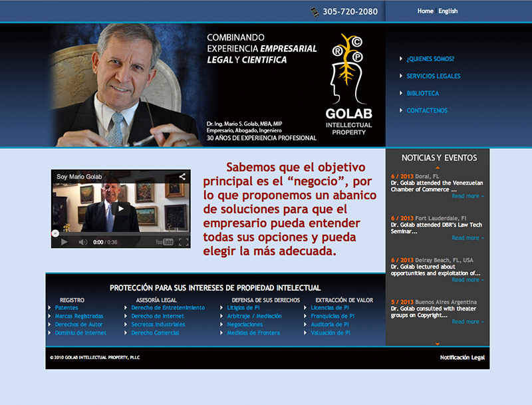Open the Valuación de PI link
The width and height of the screenshot is (532, 405).
click(331, 333)
